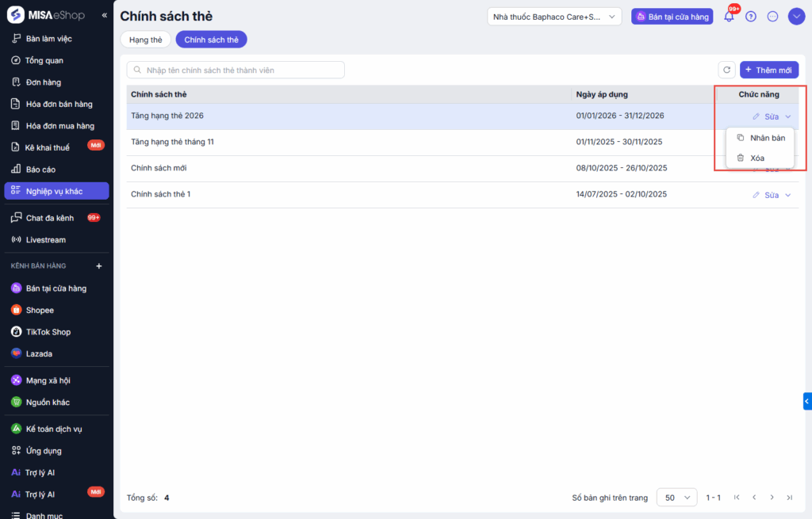The height and width of the screenshot is (519, 812).
Task: Edit Chính sách thẻ 1 via Sửa
Action: [765, 195]
